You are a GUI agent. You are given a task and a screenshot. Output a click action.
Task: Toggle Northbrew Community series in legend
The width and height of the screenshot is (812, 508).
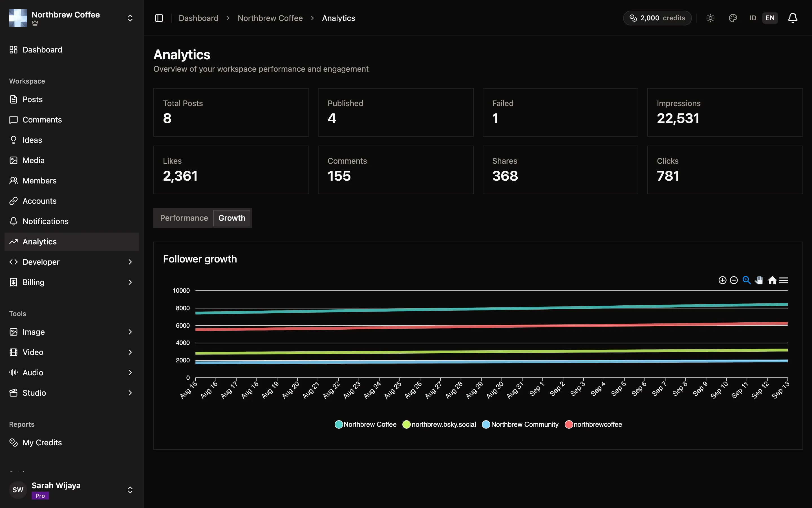(x=520, y=424)
